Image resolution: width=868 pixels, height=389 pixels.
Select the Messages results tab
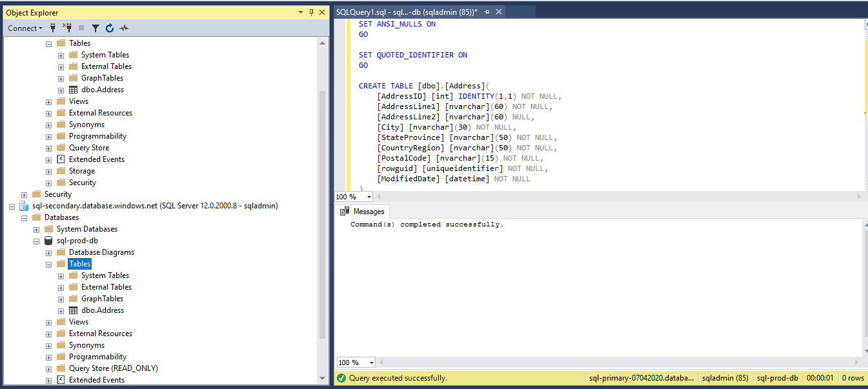363,212
